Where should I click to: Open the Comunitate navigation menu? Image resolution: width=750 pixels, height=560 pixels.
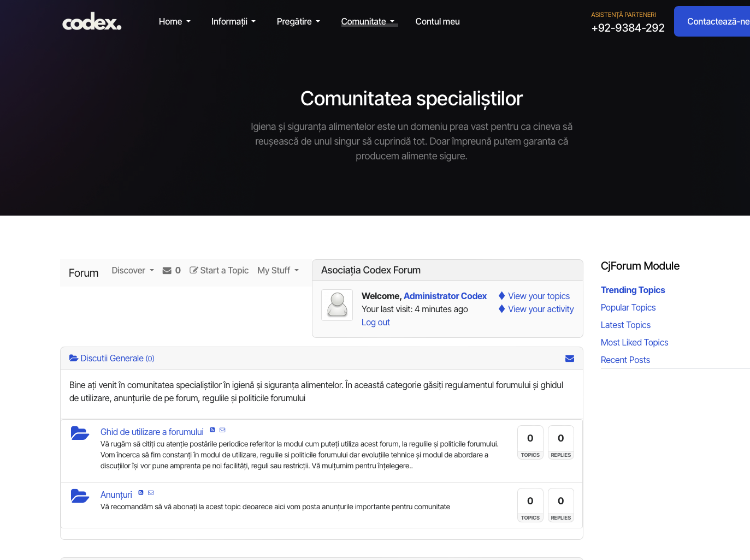(368, 22)
